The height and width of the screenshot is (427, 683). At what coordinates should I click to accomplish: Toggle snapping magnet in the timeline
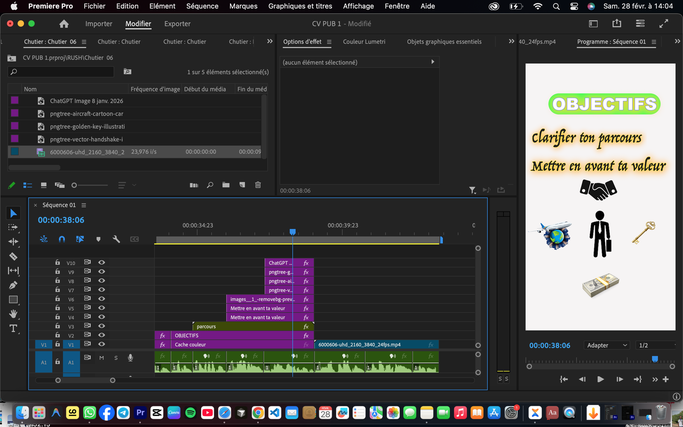coord(62,239)
